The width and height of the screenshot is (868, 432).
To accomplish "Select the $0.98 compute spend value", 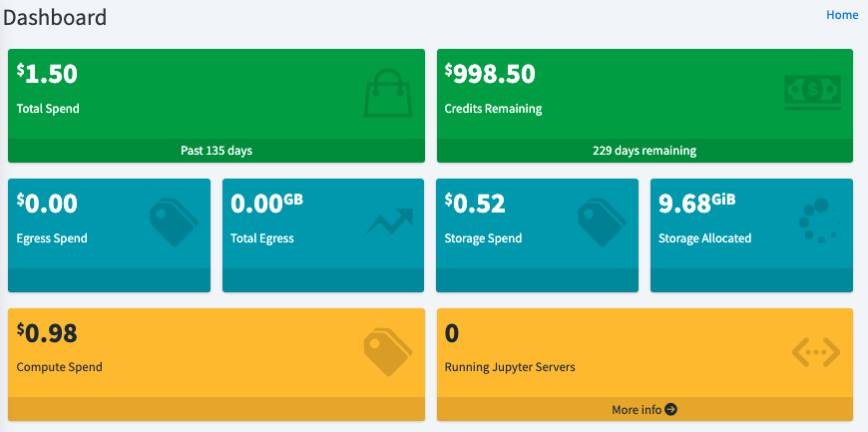I will tap(47, 333).
